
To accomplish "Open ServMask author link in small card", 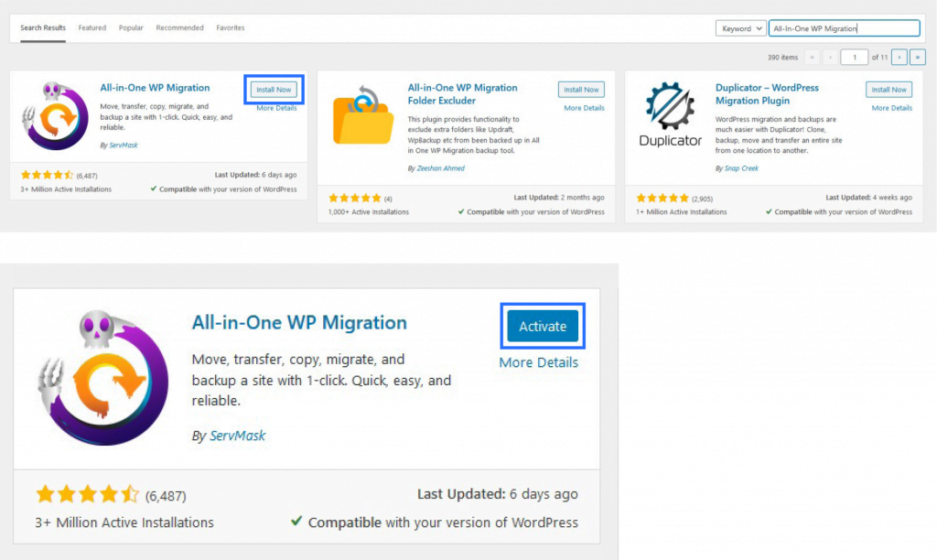I will (124, 145).
